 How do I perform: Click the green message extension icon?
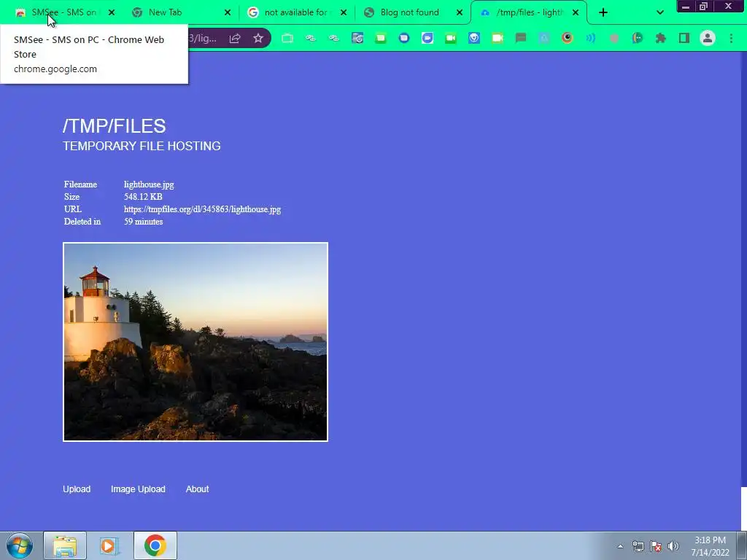tap(381, 38)
